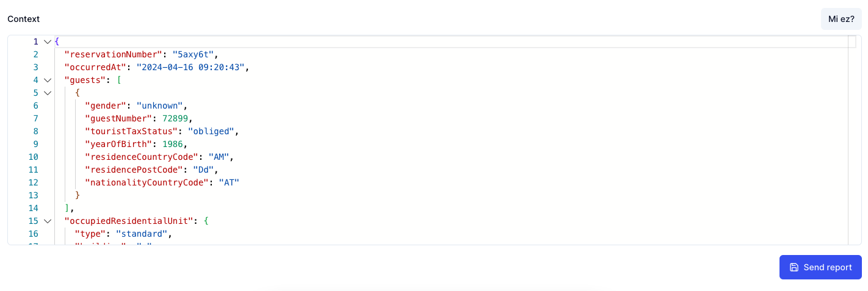The image size is (868, 291).
Task: Click the "standard" type value
Action: (x=142, y=234)
